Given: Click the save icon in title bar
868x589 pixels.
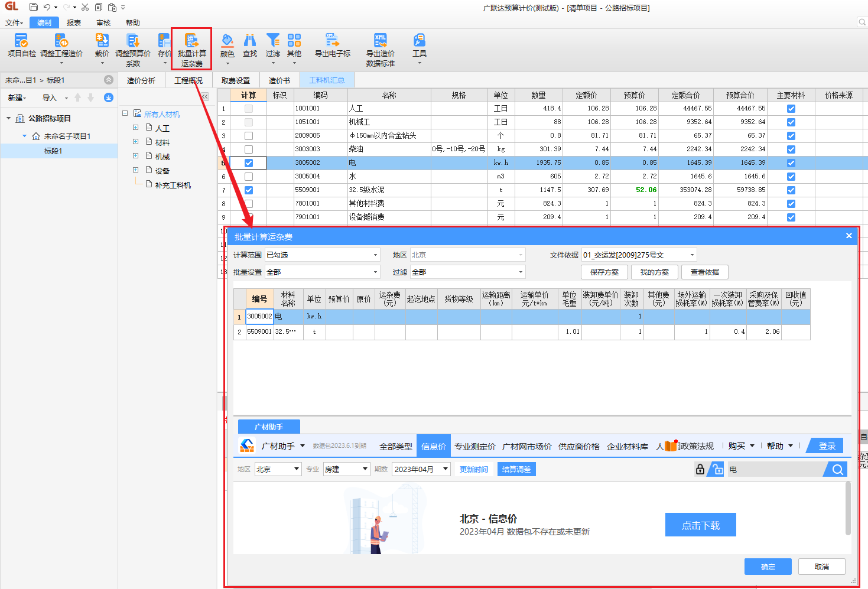Looking at the screenshot, I should [33, 8].
